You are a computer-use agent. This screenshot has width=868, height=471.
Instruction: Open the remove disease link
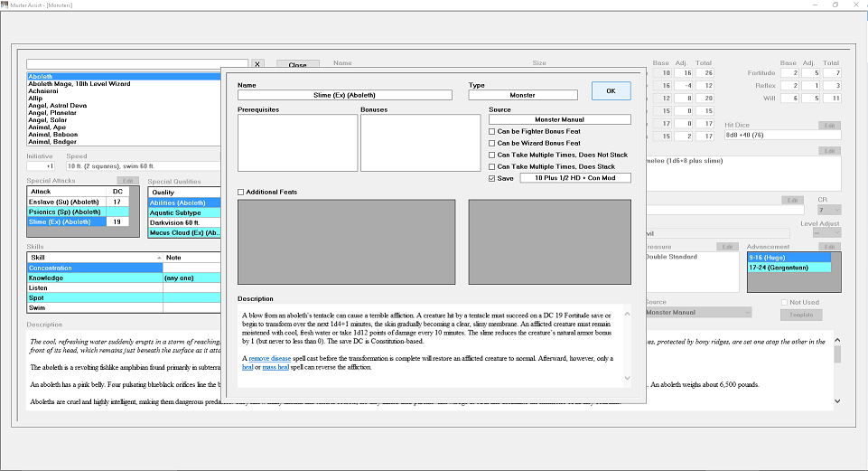[x=269, y=359]
